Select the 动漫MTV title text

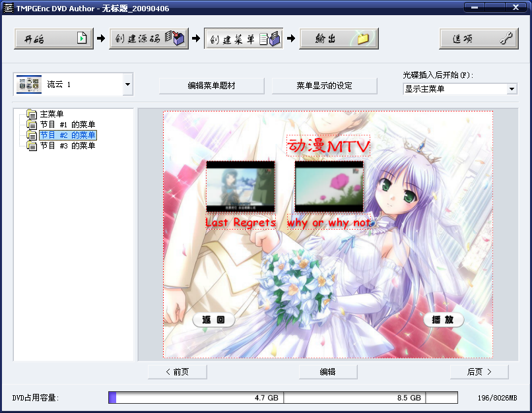pyautogui.click(x=328, y=146)
